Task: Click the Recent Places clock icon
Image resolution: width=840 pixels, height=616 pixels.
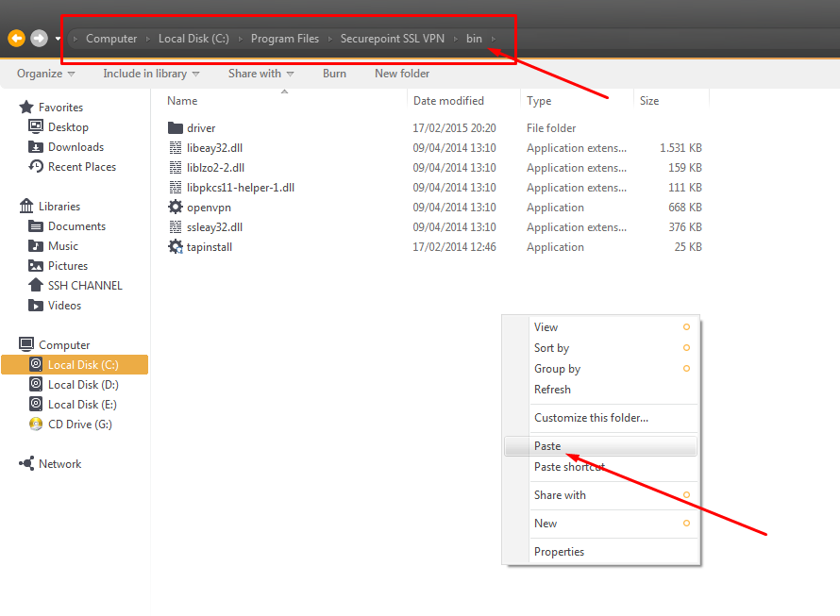Action: [x=36, y=167]
